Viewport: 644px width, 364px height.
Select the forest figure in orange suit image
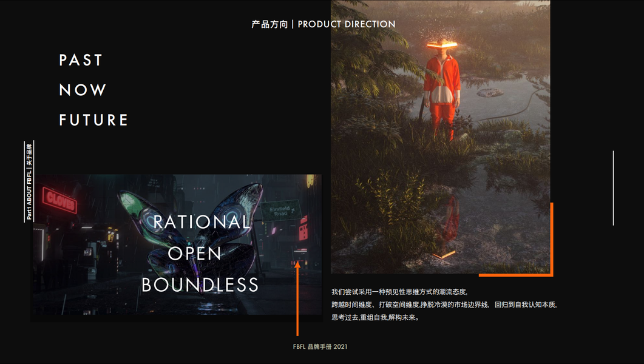click(x=440, y=136)
